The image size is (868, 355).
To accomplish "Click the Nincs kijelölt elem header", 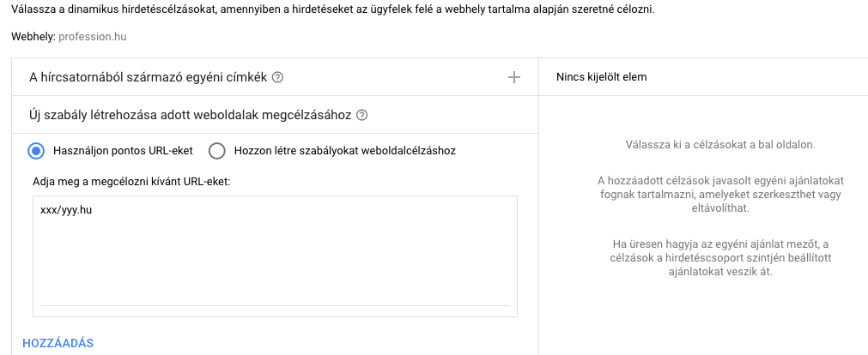I will [601, 77].
